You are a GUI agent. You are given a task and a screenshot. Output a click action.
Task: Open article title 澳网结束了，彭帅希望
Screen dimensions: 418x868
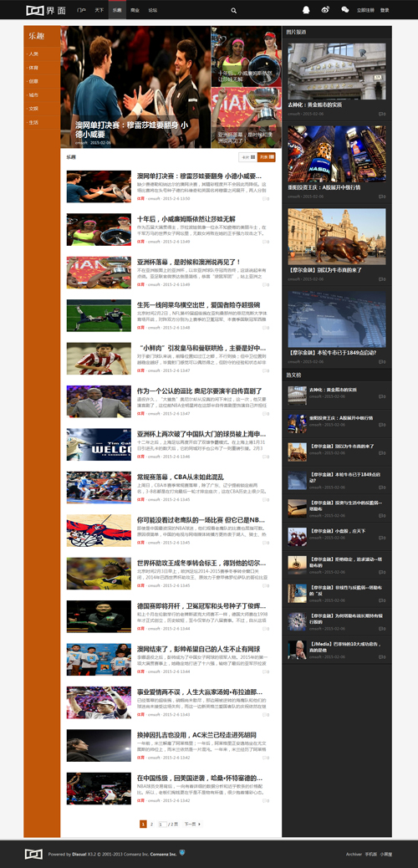pos(196,649)
